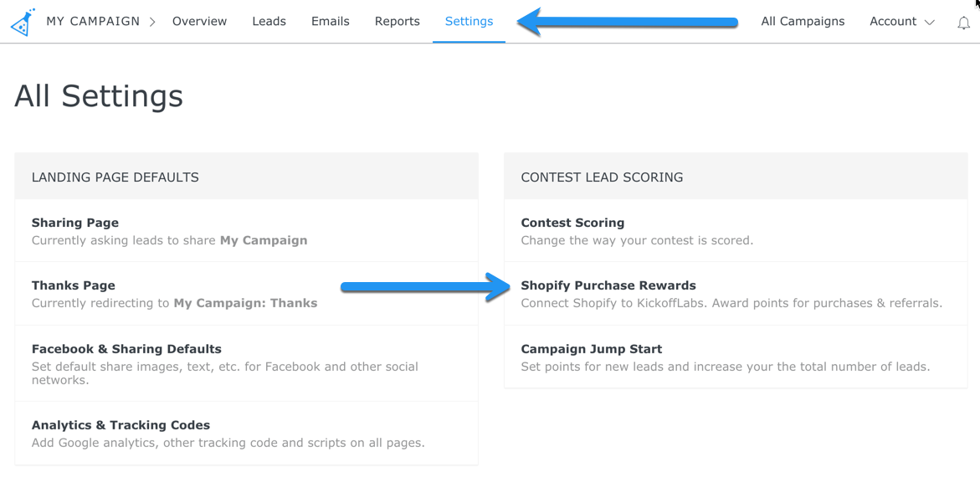This screenshot has width=980, height=488.
Task: Click the breadcrumb chevron after My Campaign
Action: (x=152, y=23)
